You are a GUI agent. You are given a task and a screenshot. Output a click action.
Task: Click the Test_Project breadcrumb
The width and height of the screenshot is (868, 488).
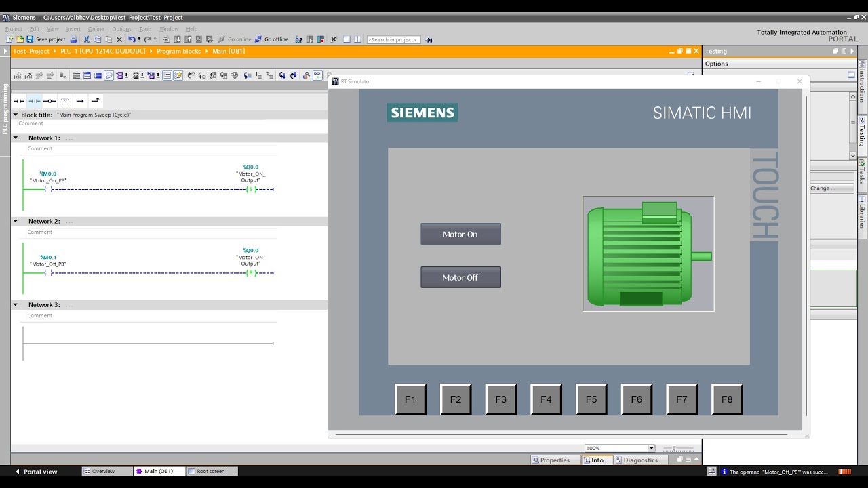31,51
